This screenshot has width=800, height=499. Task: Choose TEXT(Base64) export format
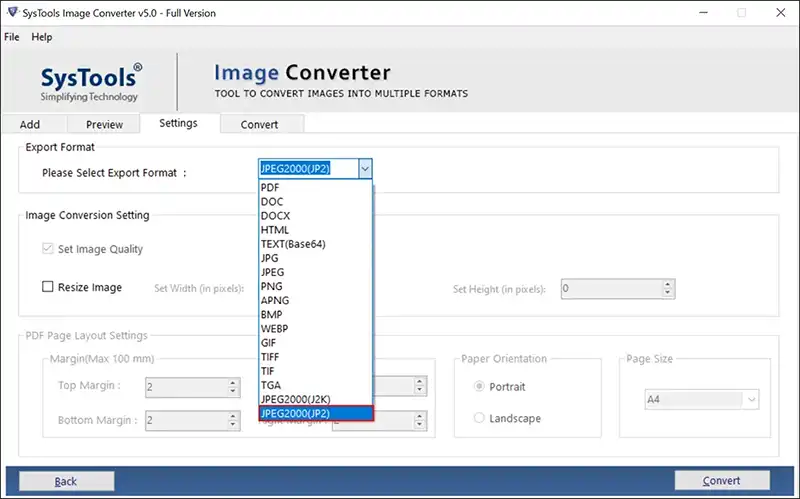315,244
